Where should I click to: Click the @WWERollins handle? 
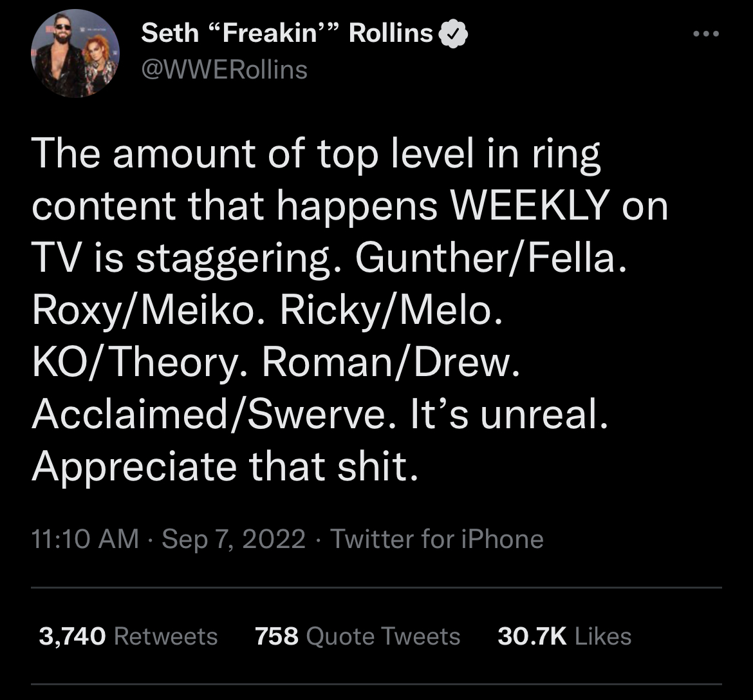[x=224, y=69]
